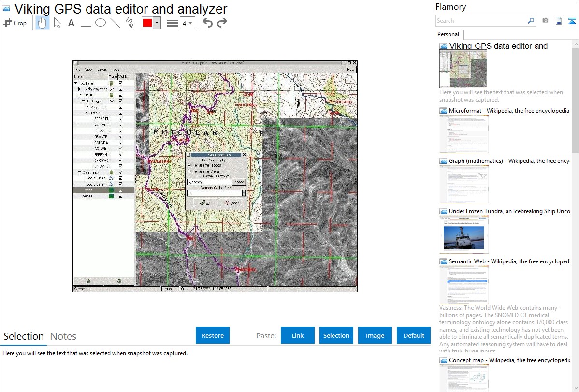
Task: Paste as Link button
Action: click(x=298, y=335)
